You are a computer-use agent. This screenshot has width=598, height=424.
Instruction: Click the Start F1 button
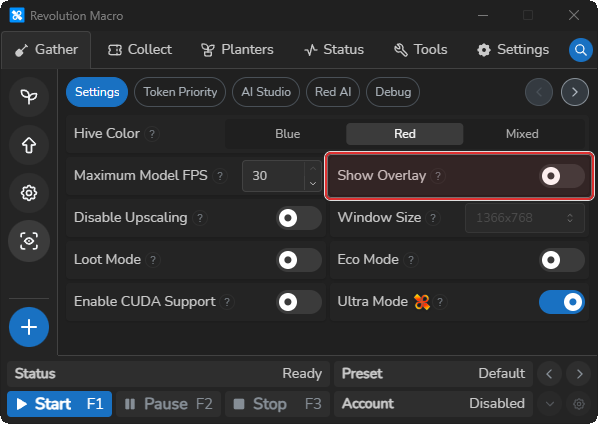[59, 404]
